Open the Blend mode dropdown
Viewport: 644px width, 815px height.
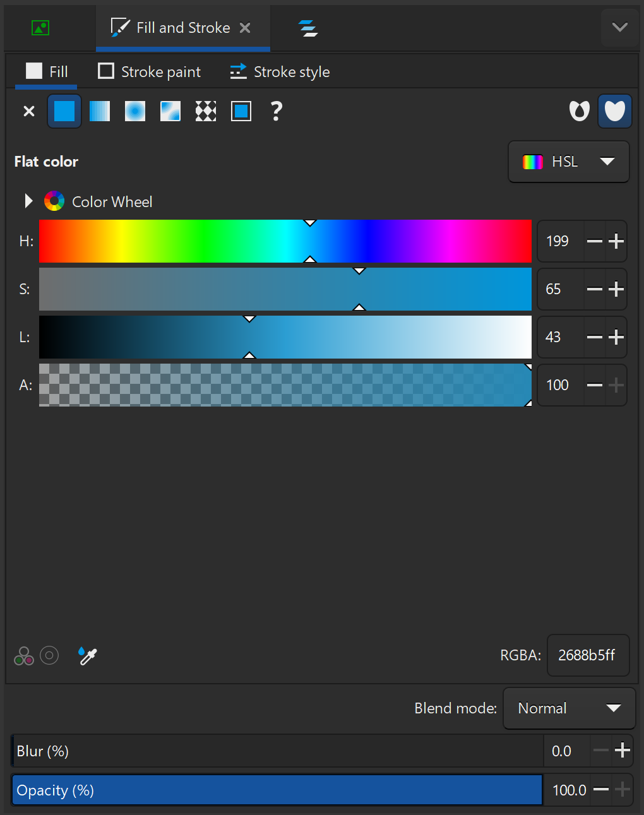568,708
